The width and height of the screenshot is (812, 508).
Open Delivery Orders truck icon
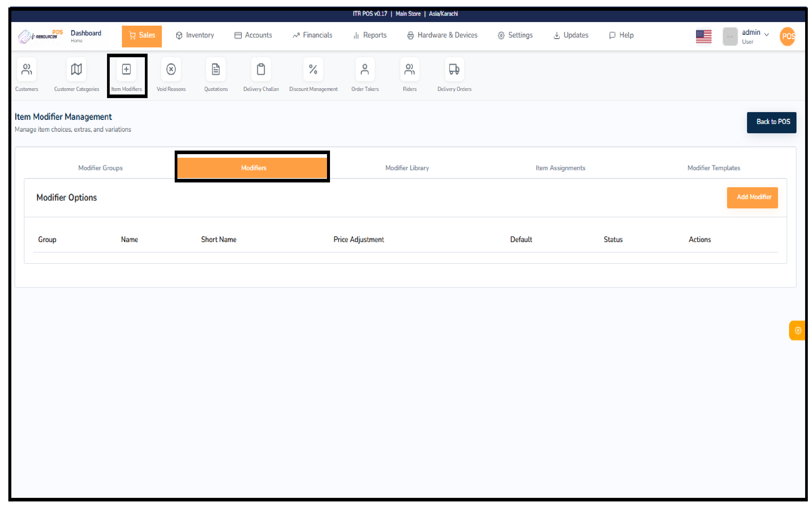pos(454,69)
